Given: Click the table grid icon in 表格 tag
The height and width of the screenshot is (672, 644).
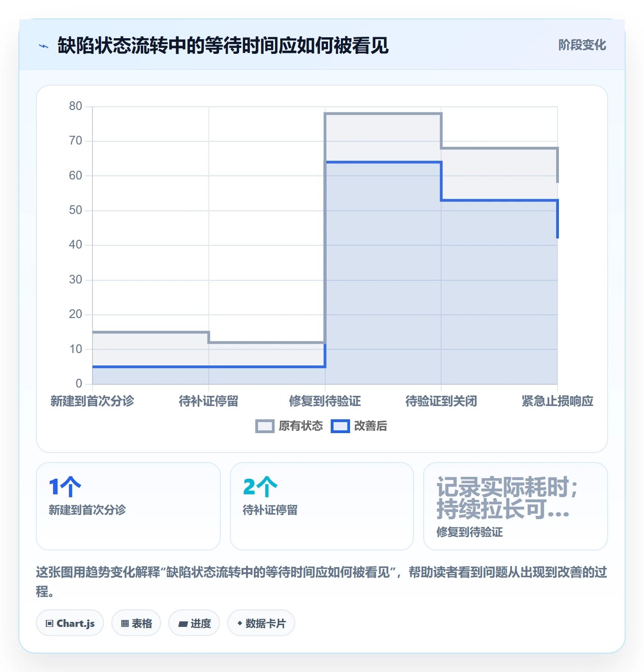Looking at the screenshot, I should click(125, 624).
